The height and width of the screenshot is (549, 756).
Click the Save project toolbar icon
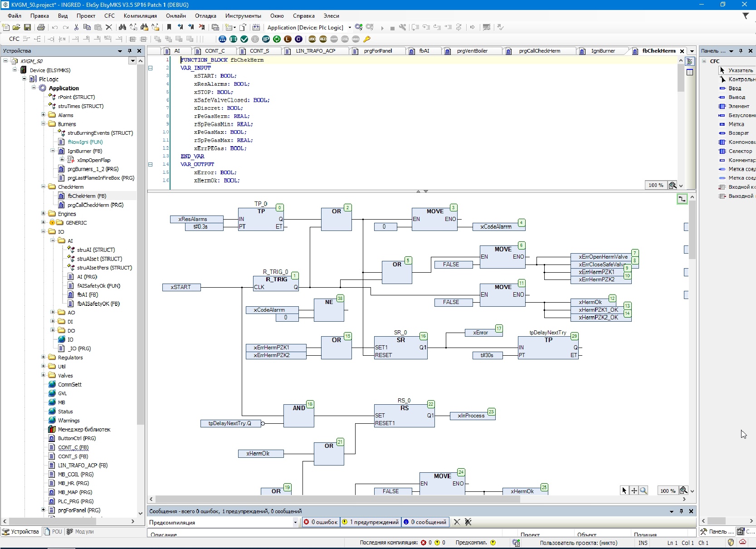[27, 27]
